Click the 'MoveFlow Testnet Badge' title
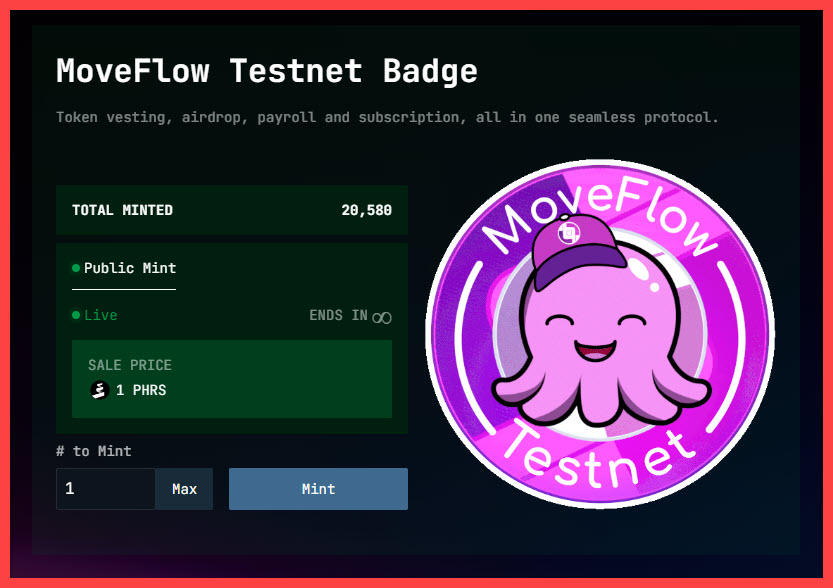Screen dimensions: 833x588 [267, 71]
